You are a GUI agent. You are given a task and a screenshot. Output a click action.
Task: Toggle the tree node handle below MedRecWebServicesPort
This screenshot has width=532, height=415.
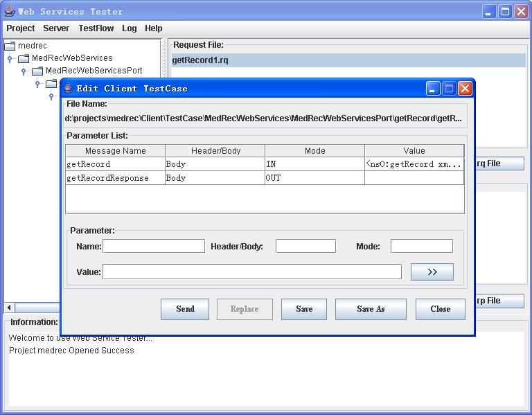click(x=37, y=84)
